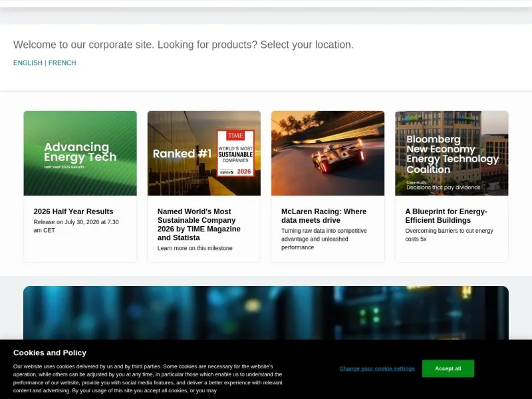Image resolution: width=532 pixels, height=399 pixels.
Task: Click Release on July 30, 2026 text
Action: [x=76, y=226]
